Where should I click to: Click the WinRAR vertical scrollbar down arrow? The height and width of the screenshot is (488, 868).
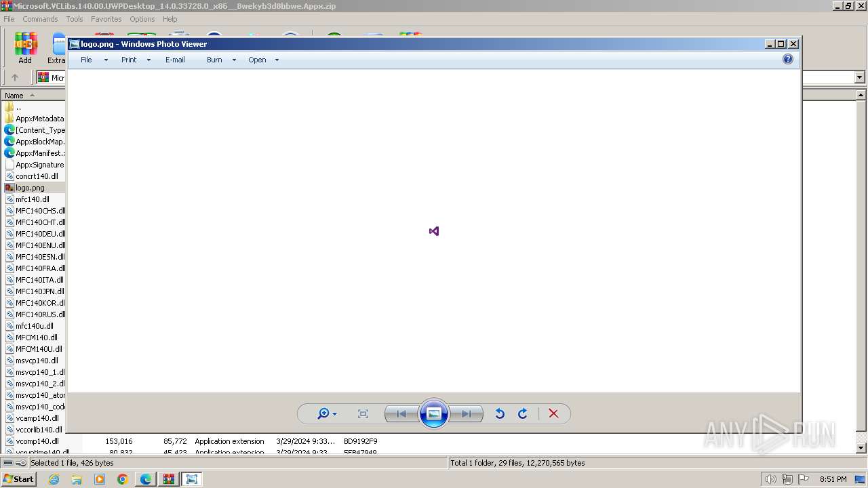point(861,448)
